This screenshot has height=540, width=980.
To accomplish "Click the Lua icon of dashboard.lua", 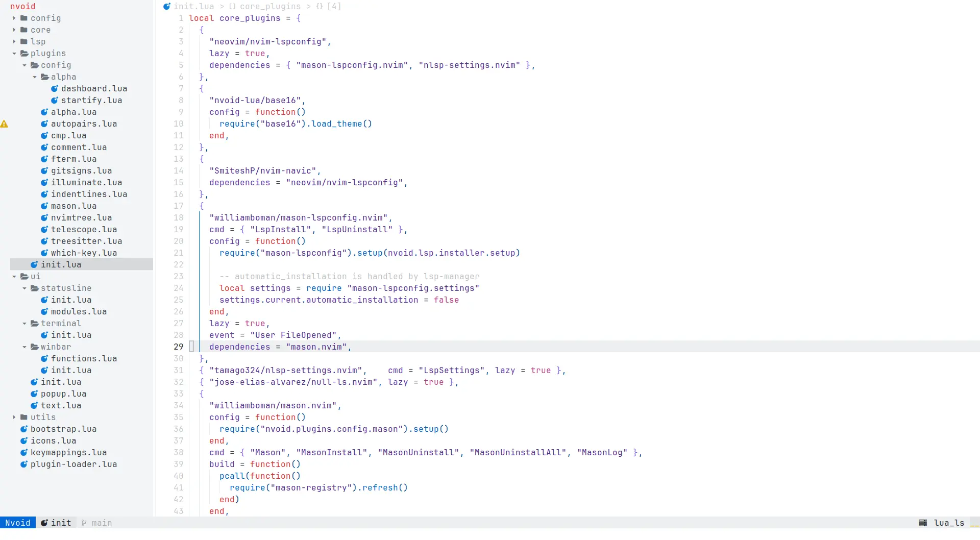I will [x=55, y=89].
